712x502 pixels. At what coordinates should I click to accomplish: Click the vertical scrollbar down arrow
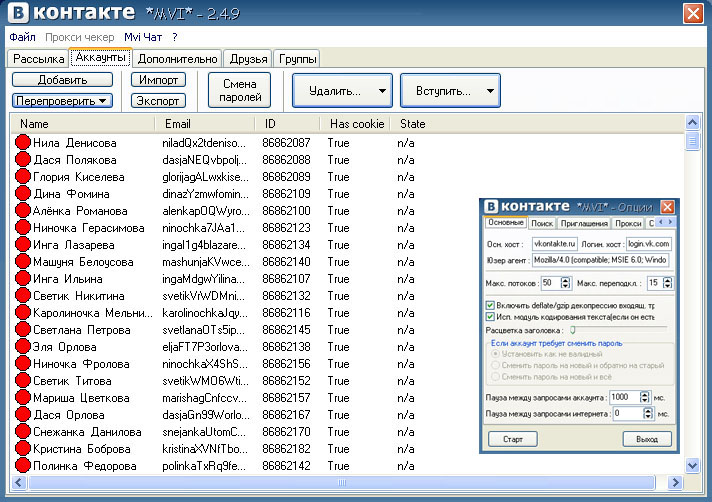692,465
